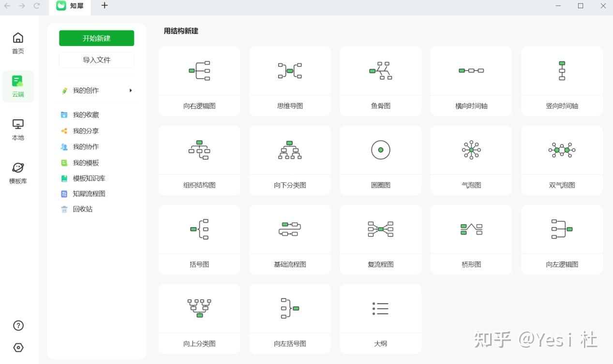
Task: Click the 开始新建 green button
Action: pyautogui.click(x=97, y=38)
